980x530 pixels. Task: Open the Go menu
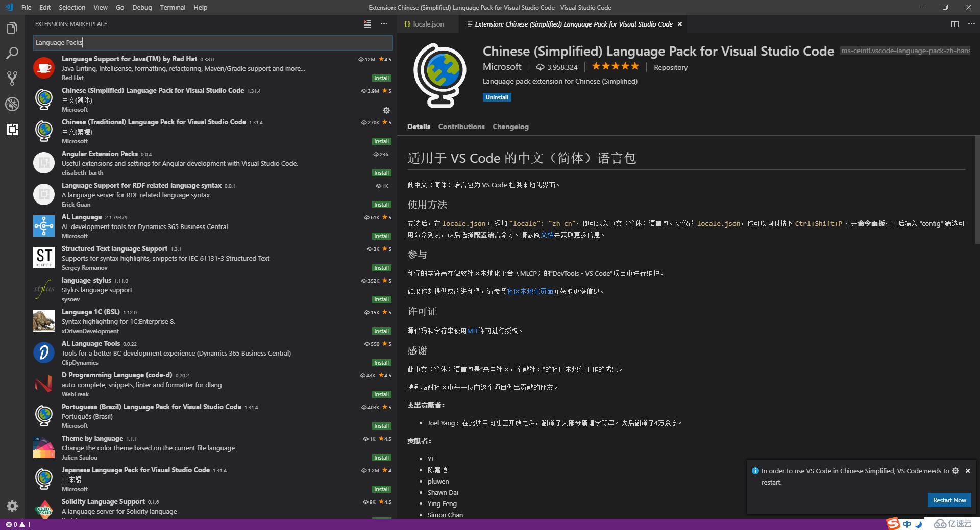pos(120,7)
